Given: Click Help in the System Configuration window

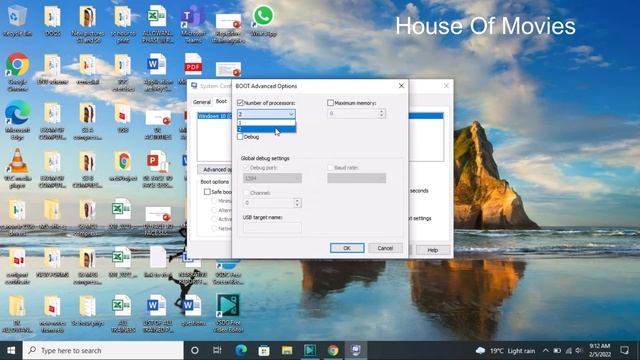Looking at the screenshot, I should click(x=433, y=250).
